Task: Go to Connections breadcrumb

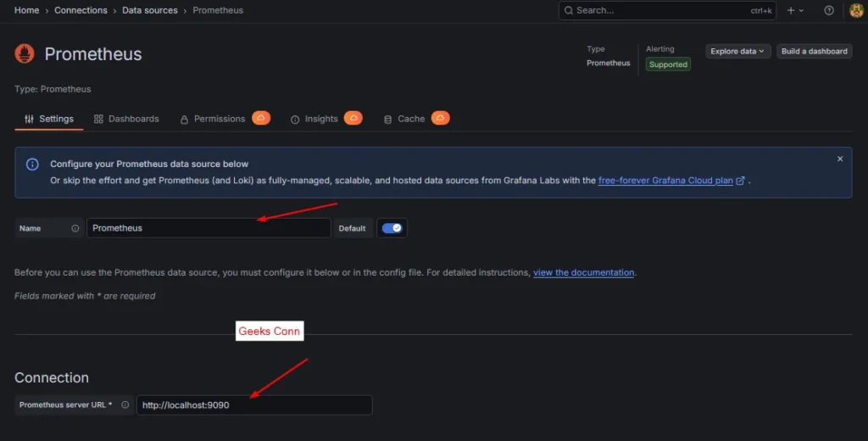Action: [x=81, y=10]
